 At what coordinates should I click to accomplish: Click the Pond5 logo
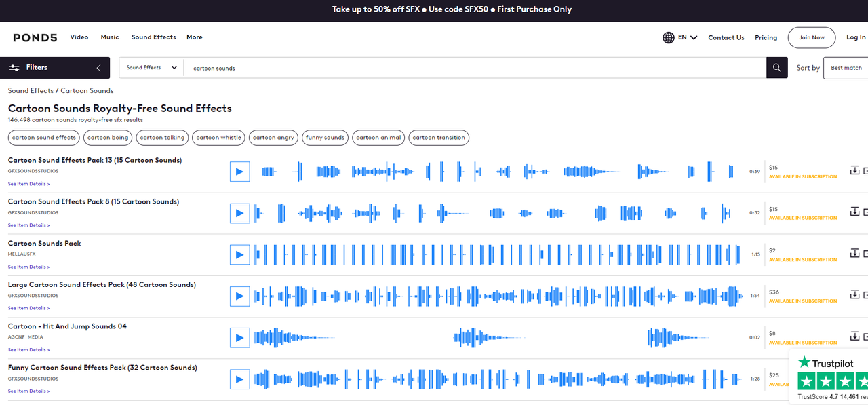pyautogui.click(x=35, y=37)
